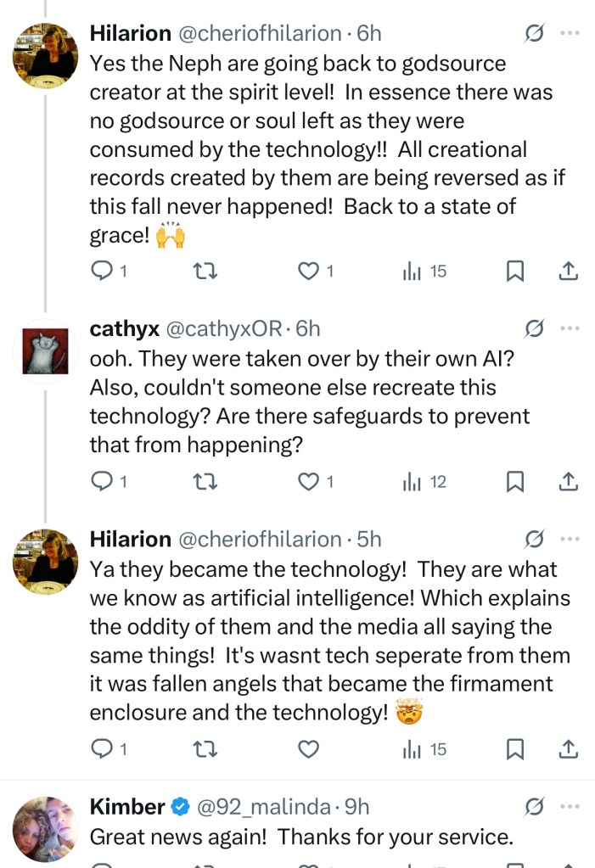
Task: Open more options on cathyx's tweet
Action: (x=571, y=328)
